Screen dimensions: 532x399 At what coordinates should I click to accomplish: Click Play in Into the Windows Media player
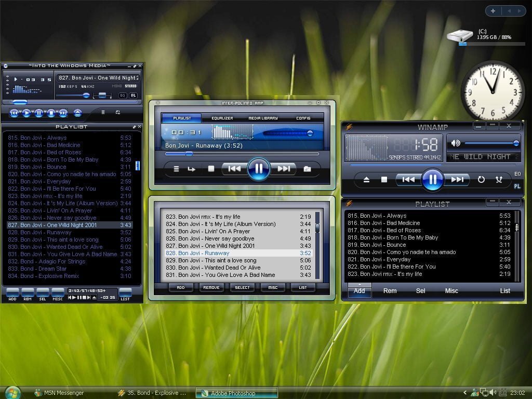point(26,113)
